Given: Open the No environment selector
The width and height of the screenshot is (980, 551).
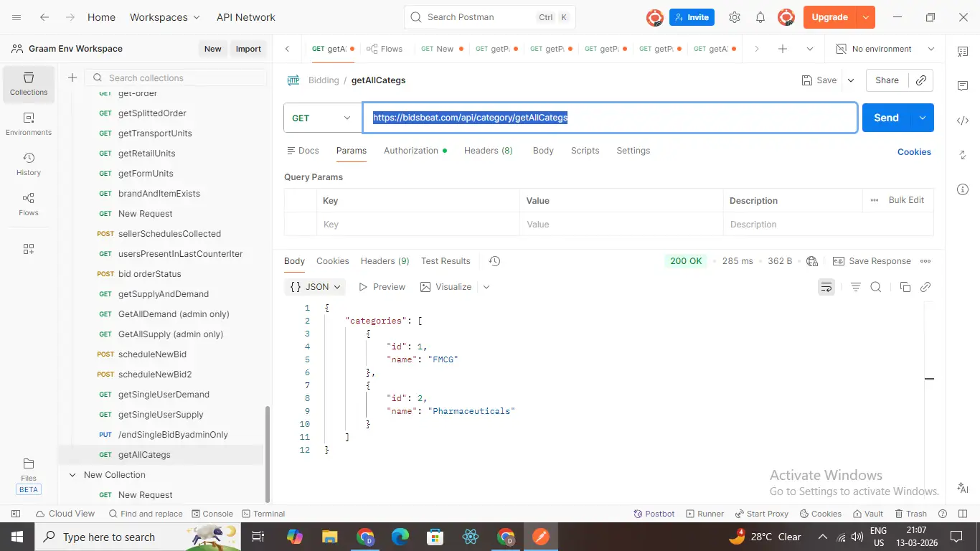Looking at the screenshot, I should [885, 49].
